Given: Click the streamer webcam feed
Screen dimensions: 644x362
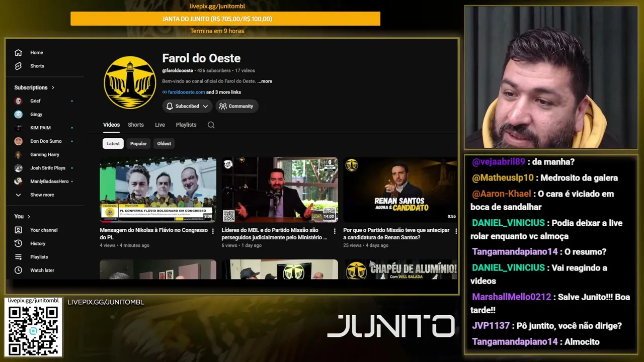Looking at the screenshot, I should [x=551, y=77].
